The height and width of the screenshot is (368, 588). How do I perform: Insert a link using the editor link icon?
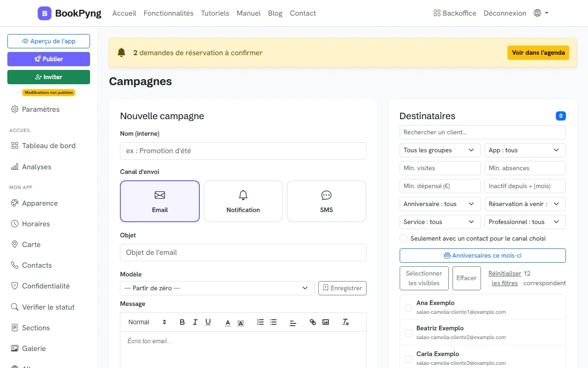[x=313, y=322]
